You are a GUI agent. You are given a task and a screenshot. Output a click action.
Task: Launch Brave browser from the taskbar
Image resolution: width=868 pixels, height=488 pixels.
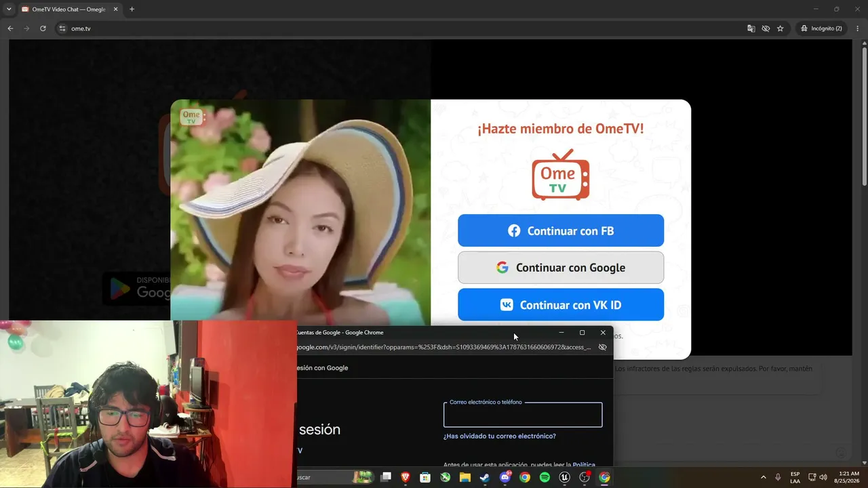(406, 477)
